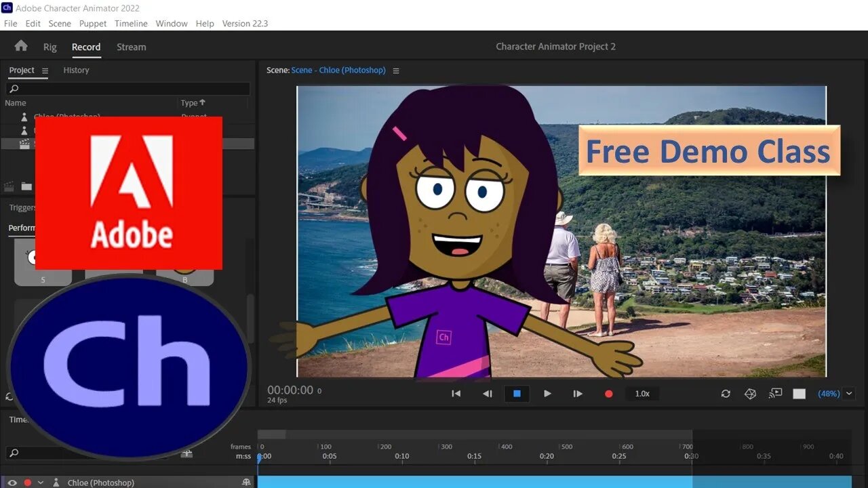Switch to Record mode
This screenshot has height=488, width=868.
[x=86, y=47]
